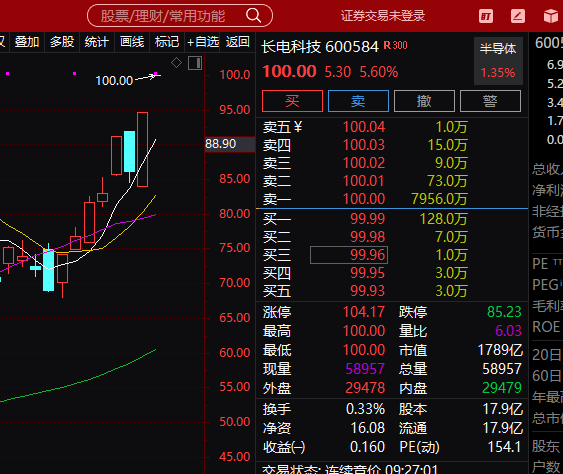
Task: Select 卖三 price 100.02
Action: tap(364, 163)
